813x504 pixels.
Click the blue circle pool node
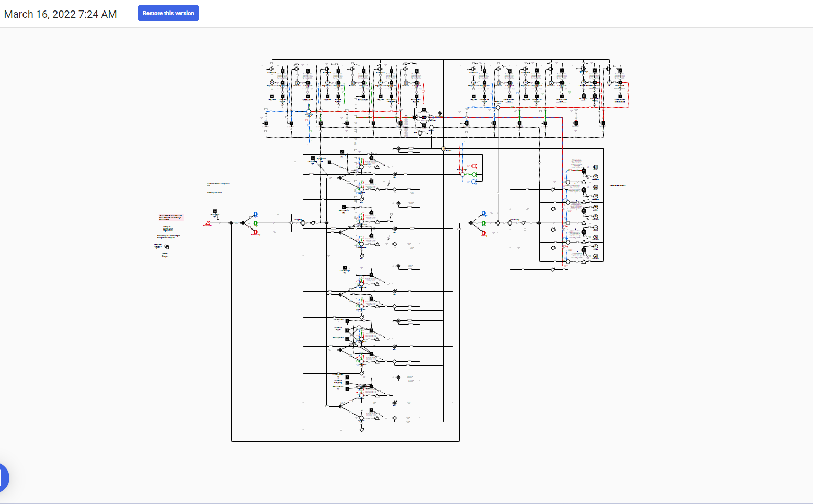474,182
